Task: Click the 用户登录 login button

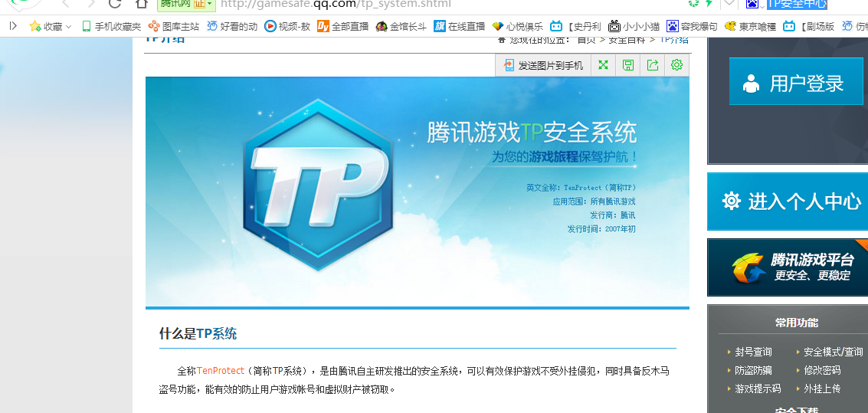Action: point(796,81)
